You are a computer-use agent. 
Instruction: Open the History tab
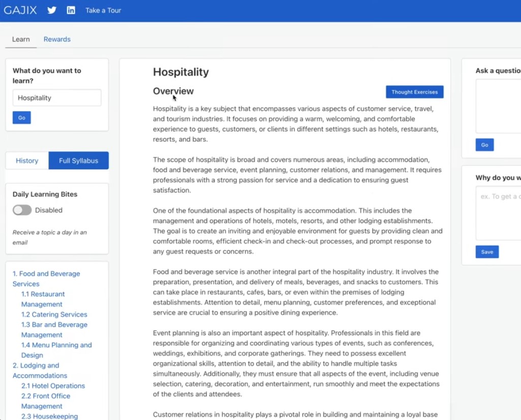27,160
